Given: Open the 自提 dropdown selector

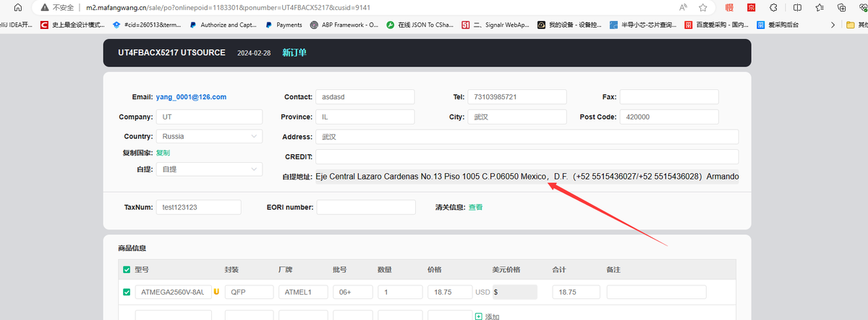Looking at the screenshot, I should pyautogui.click(x=210, y=169).
